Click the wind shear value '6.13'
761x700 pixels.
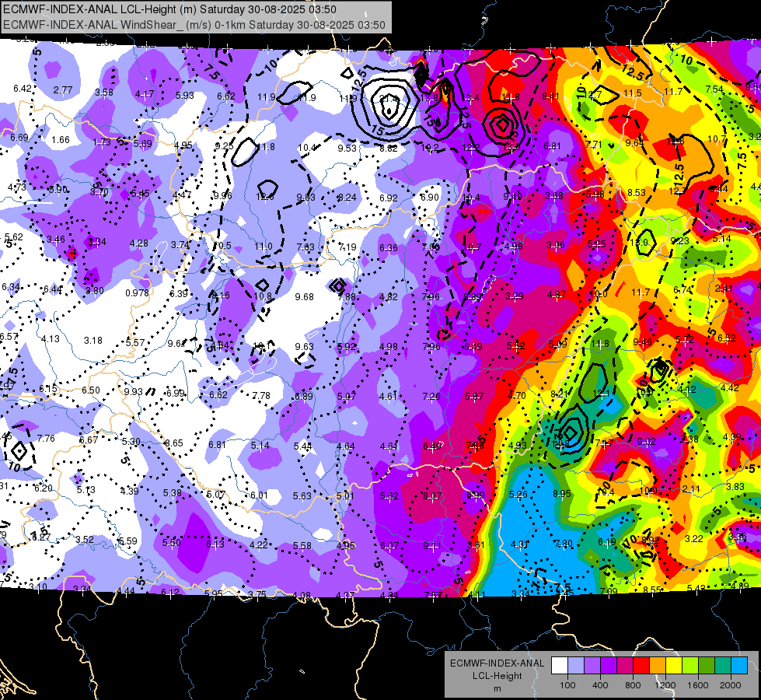215,544
